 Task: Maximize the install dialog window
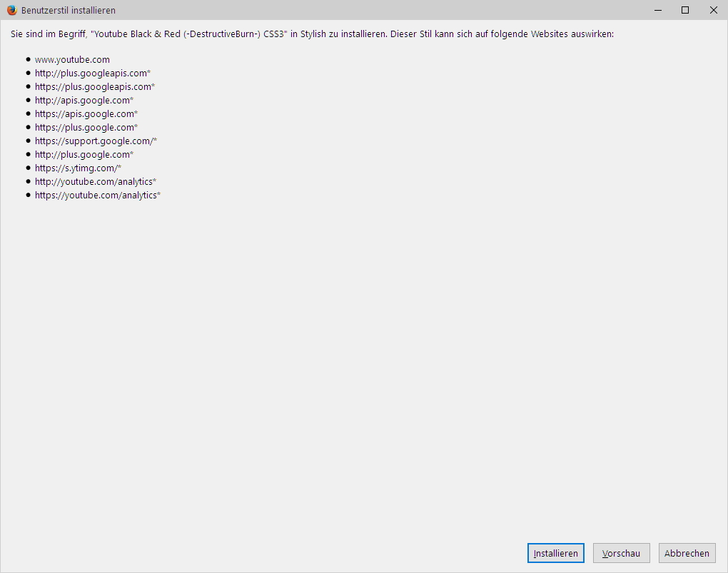685,10
